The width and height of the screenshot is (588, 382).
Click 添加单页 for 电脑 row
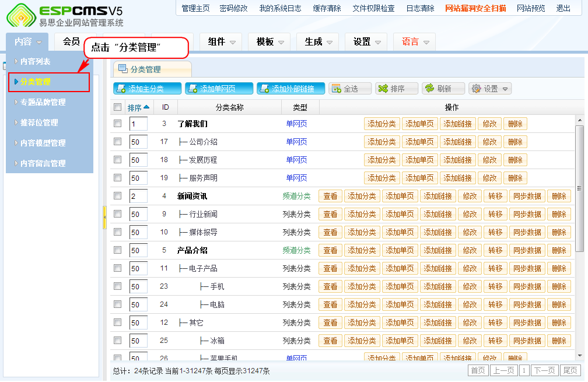tap(400, 304)
